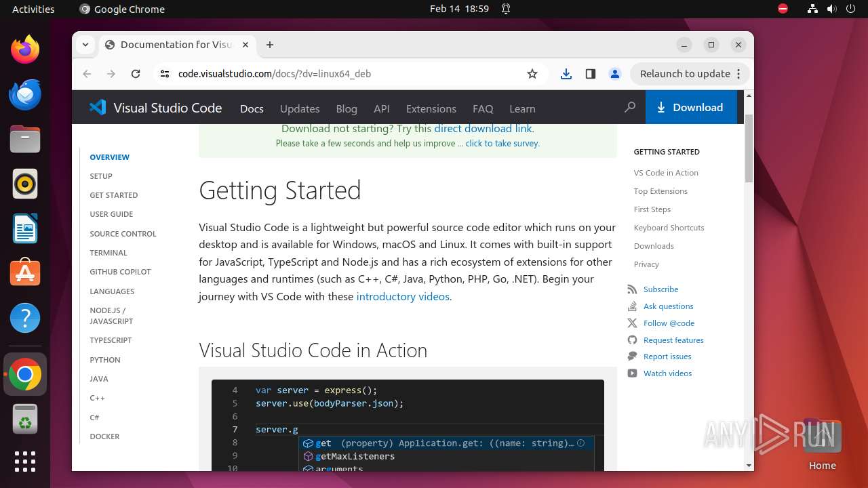Viewport: 868px width, 488px height.
Task: Open Chrome downloads icon
Action: click(566, 74)
